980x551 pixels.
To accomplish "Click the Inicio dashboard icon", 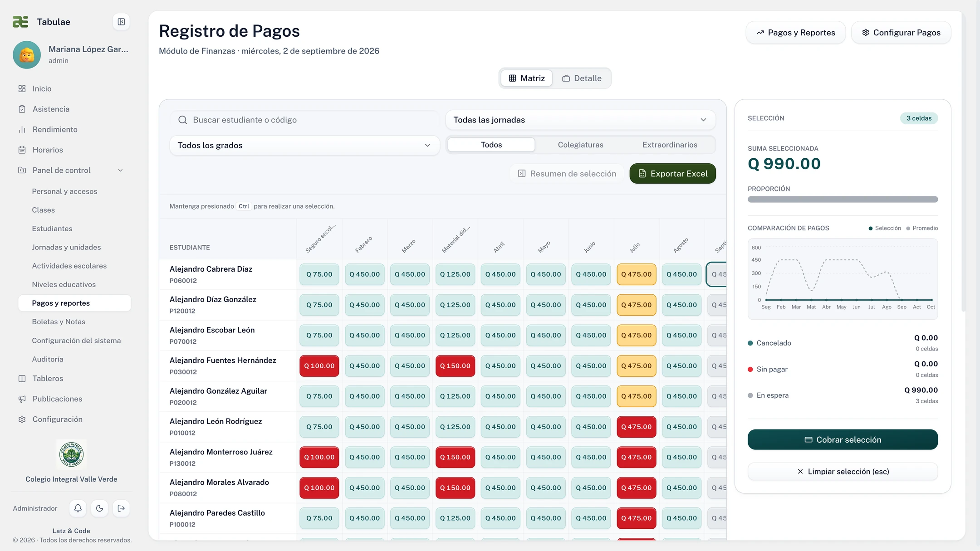I will (x=22, y=89).
